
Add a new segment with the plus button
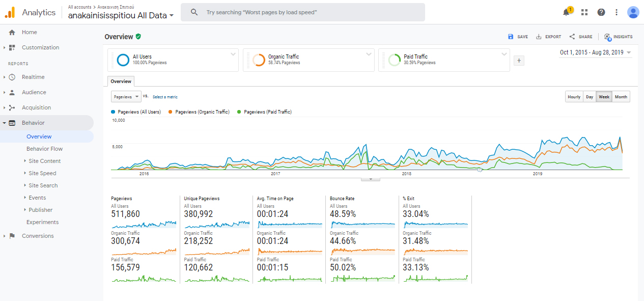[x=518, y=60]
